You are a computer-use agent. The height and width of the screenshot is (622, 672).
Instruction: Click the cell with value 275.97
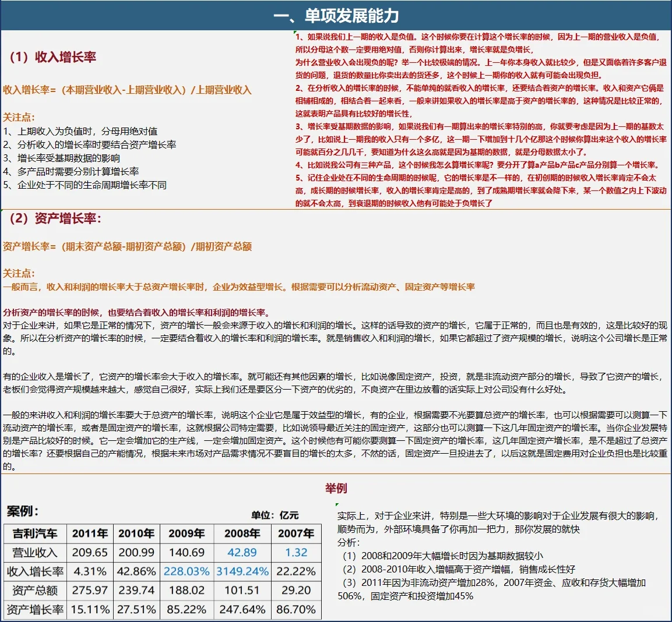[90, 591]
